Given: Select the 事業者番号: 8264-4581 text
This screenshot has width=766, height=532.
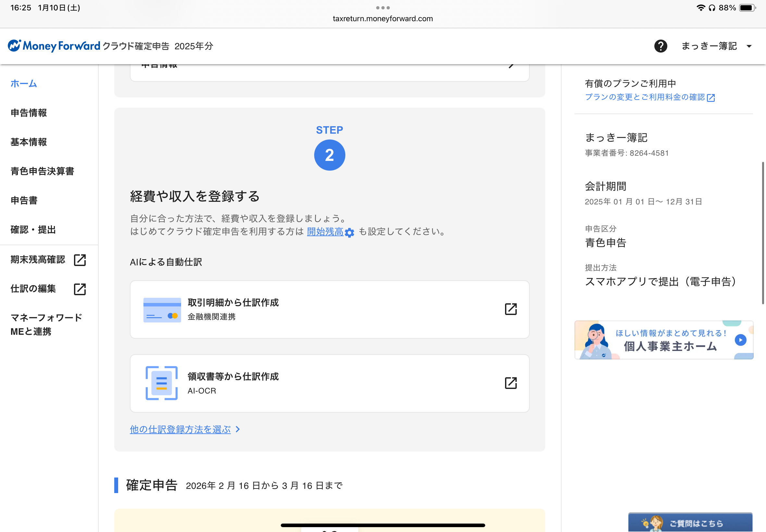Looking at the screenshot, I should pos(627,153).
